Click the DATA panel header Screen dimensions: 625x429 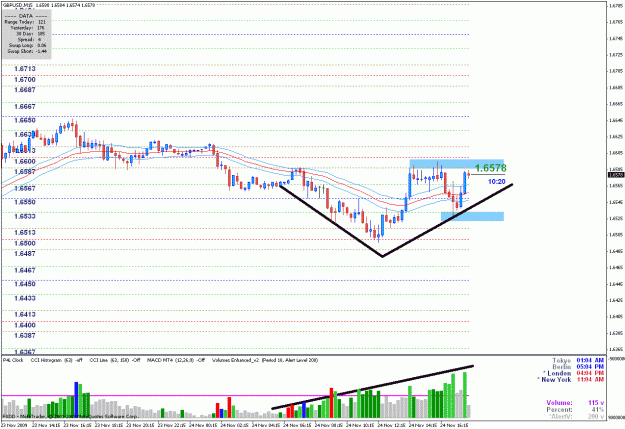tap(26, 16)
